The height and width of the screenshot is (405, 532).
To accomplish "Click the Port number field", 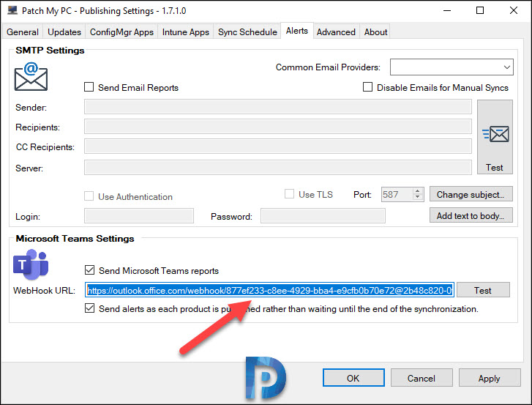I will coord(397,195).
